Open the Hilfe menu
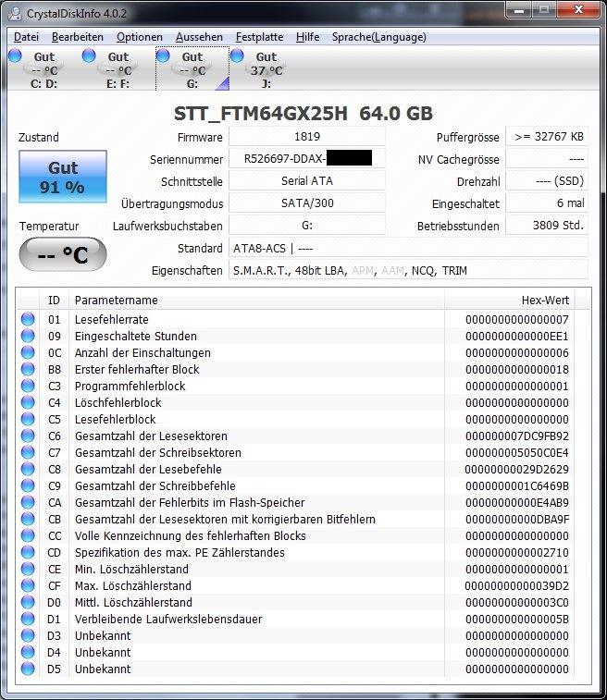 coord(307,37)
